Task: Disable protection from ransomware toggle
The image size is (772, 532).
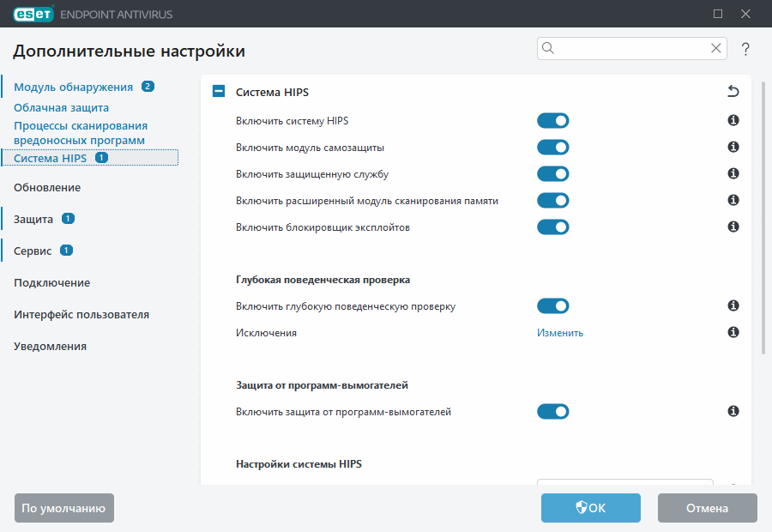Action: point(553,411)
